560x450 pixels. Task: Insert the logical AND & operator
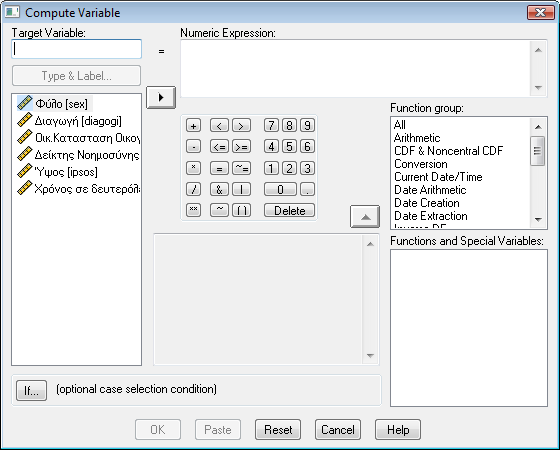[x=219, y=189]
